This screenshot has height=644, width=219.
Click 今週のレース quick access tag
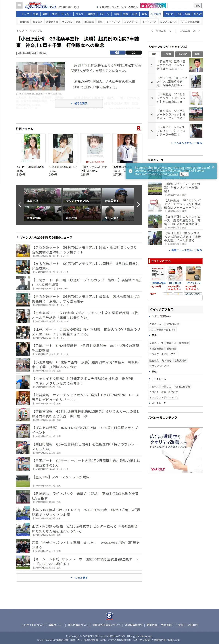156,343
